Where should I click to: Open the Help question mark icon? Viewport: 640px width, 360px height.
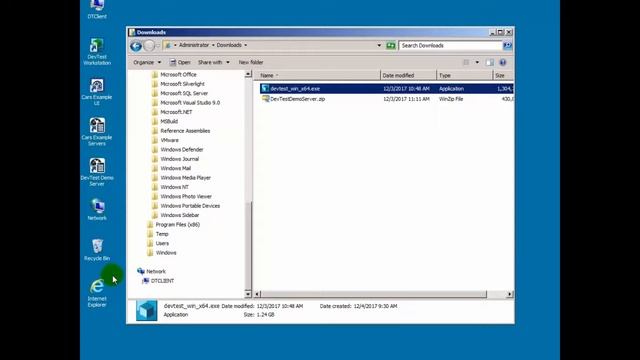point(503,62)
